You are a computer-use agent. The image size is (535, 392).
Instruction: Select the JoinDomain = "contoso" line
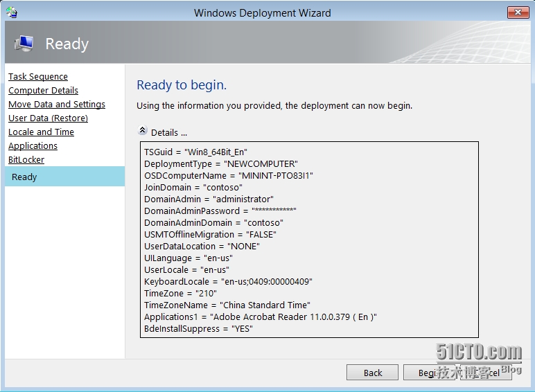coord(193,188)
